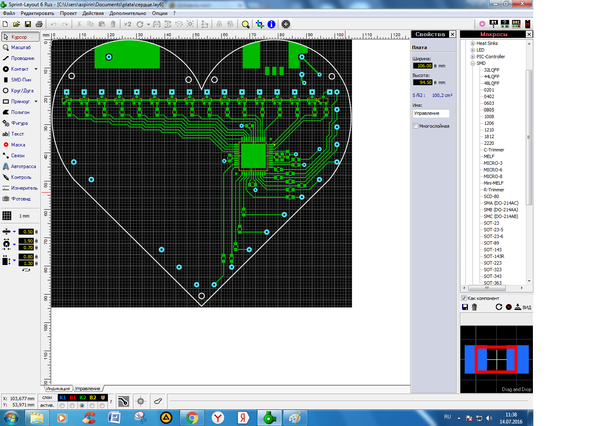
Task: Open Google Chrome from the taskbar
Action: pos(193,417)
